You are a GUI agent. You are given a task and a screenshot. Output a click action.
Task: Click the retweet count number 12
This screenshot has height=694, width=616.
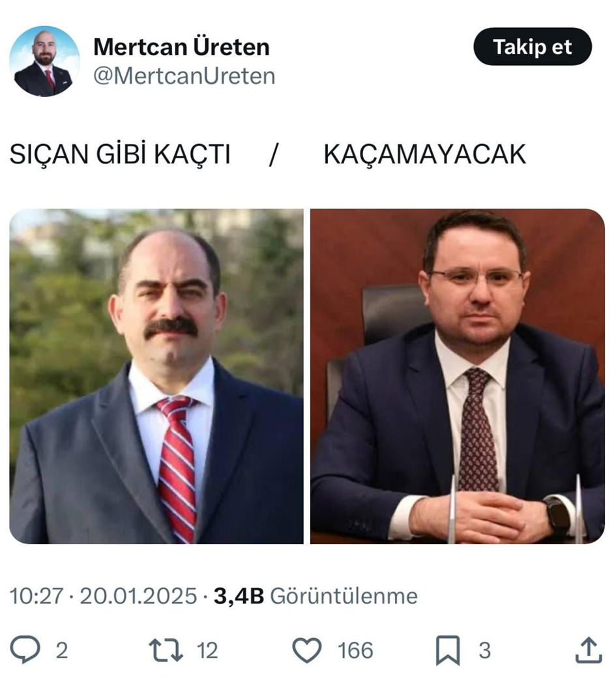click(207, 650)
